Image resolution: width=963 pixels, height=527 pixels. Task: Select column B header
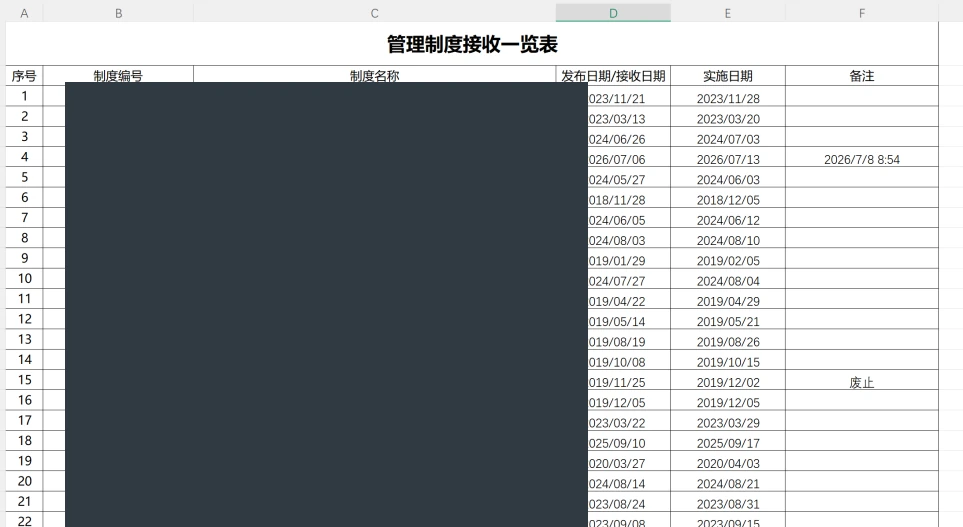click(x=118, y=13)
